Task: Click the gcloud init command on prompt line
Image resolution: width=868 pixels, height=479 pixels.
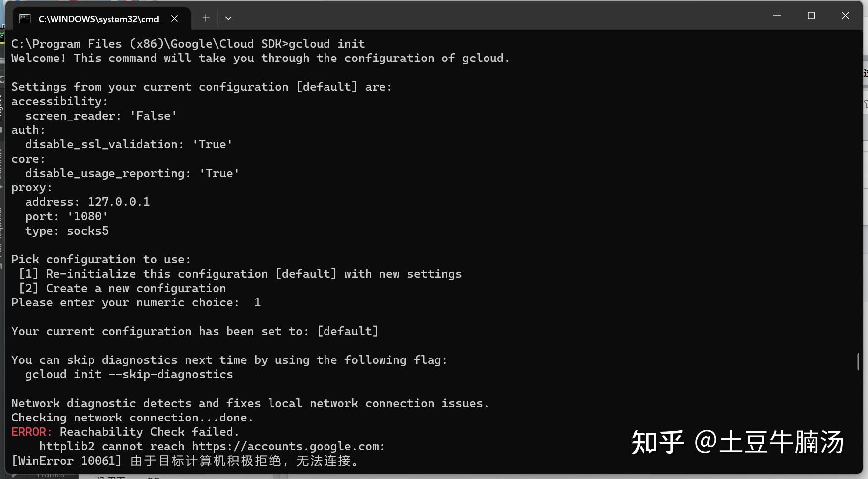Action: click(x=326, y=44)
